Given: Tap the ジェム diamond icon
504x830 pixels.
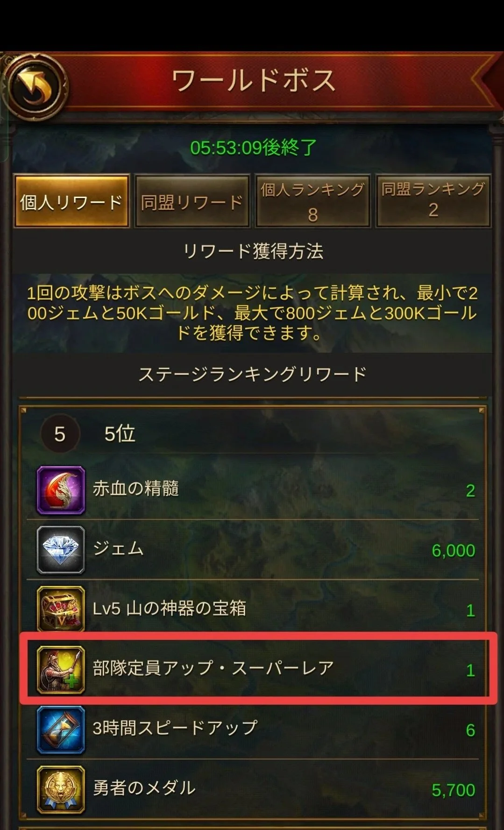Looking at the screenshot, I should [x=61, y=550].
